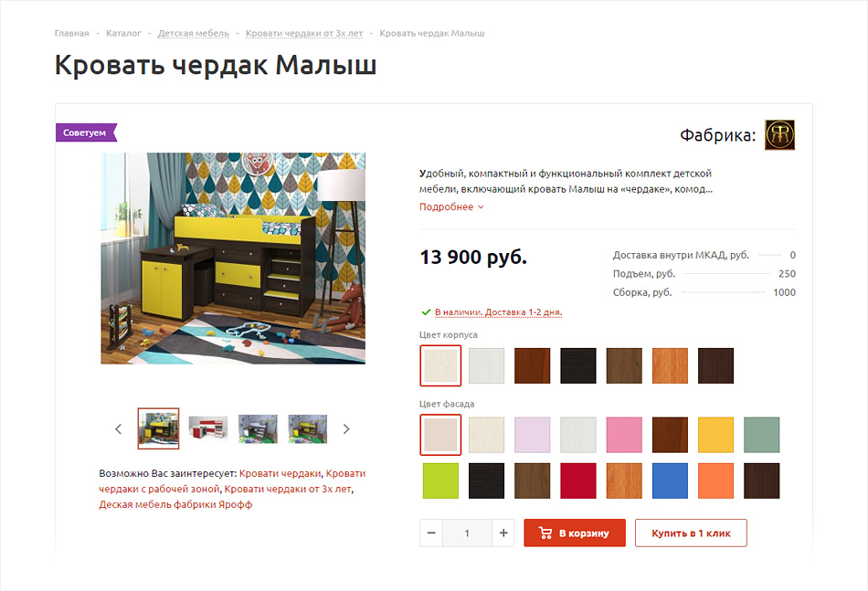The width and height of the screenshot is (868, 591).
Task: Increase quantity with the plus button
Action: [x=503, y=533]
